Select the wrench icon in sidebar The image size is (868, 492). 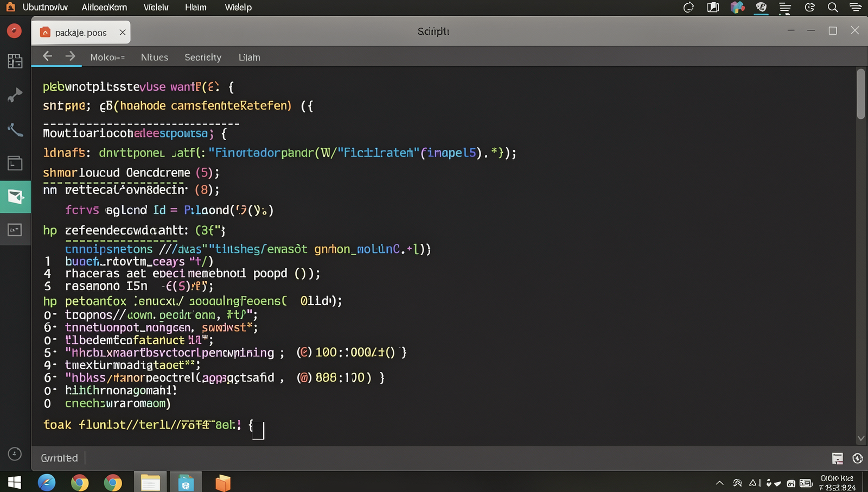[x=15, y=129]
